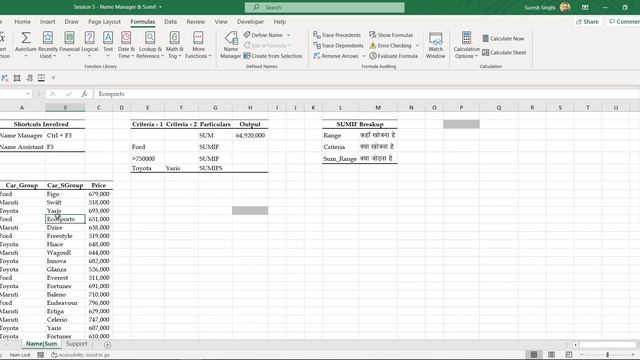
Task: Open the Name Manager
Action: pyautogui.click(x=231, y=46)
